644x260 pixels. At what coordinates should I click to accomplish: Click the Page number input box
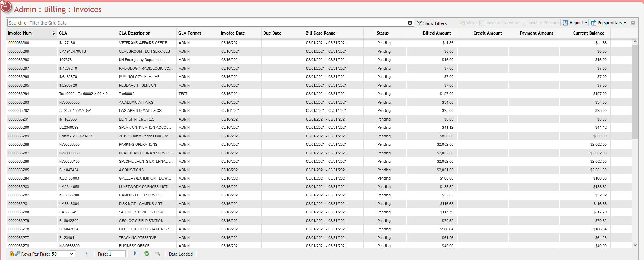[117, 254]
